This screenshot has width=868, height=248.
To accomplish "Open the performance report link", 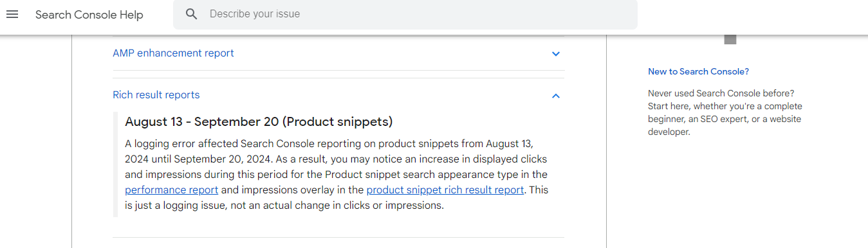I will tap(172, 190).
